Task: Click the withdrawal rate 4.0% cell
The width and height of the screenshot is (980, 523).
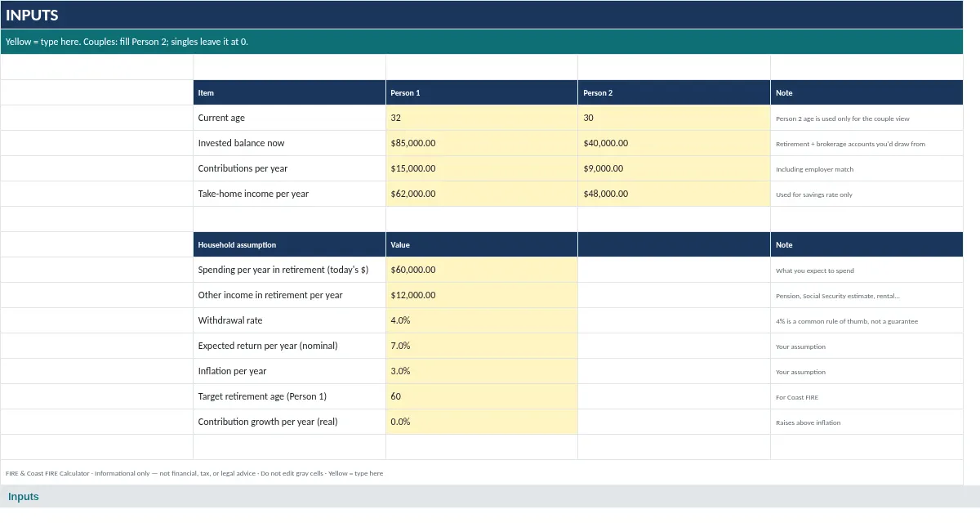Action: click(482, 320)
